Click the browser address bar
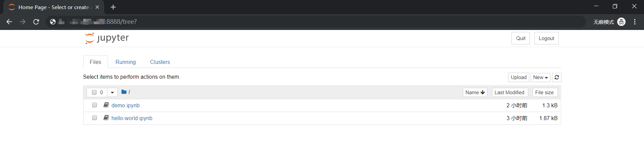 click(302, 22)
